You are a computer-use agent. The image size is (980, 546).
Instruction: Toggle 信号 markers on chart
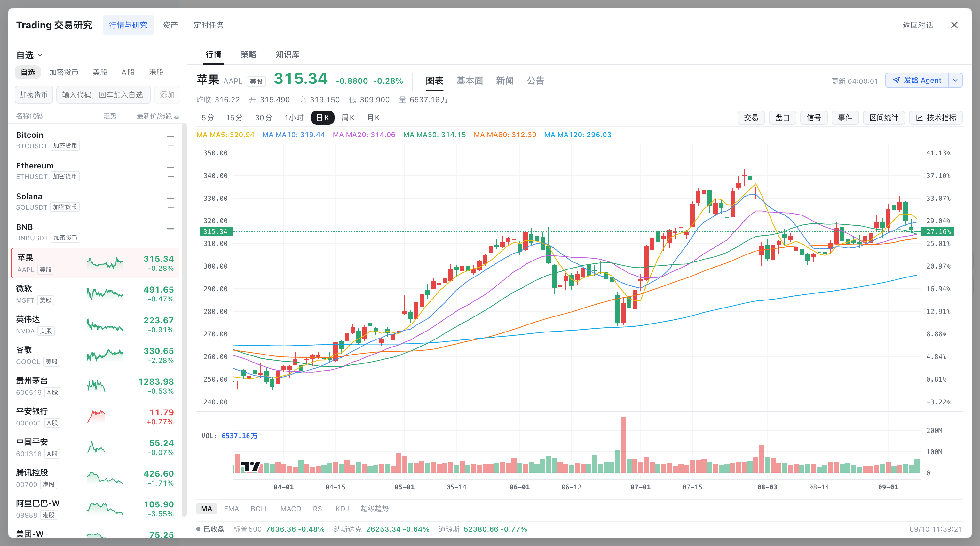click(814, 118)
